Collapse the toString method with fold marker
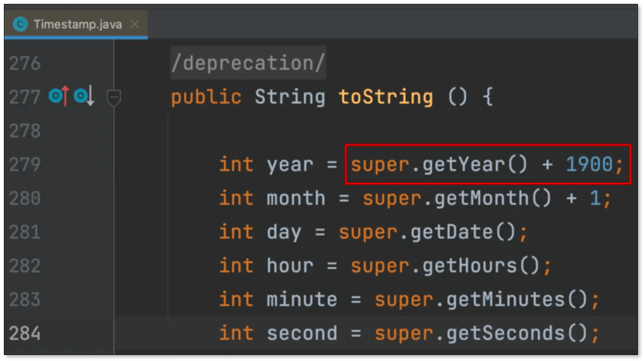The image size is (644, 361). click(114, 97)
